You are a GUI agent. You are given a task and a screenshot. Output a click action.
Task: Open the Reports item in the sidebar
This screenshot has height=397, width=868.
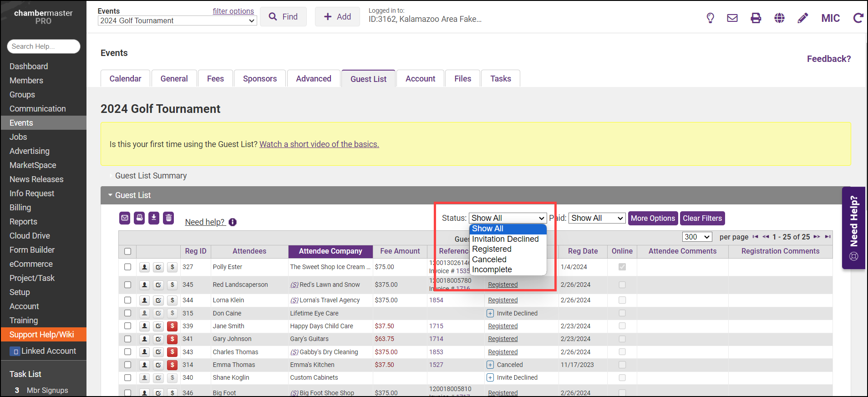(24, 222)
